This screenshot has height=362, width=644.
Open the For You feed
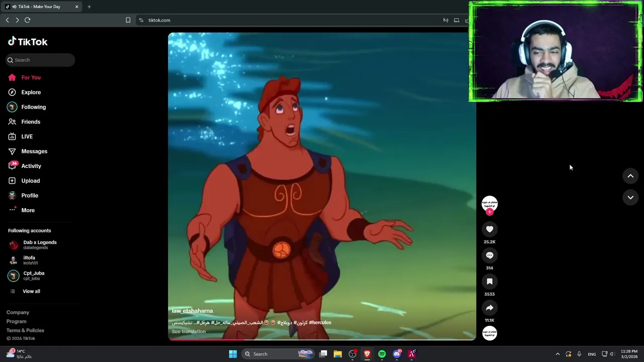(x=31, y=77)
